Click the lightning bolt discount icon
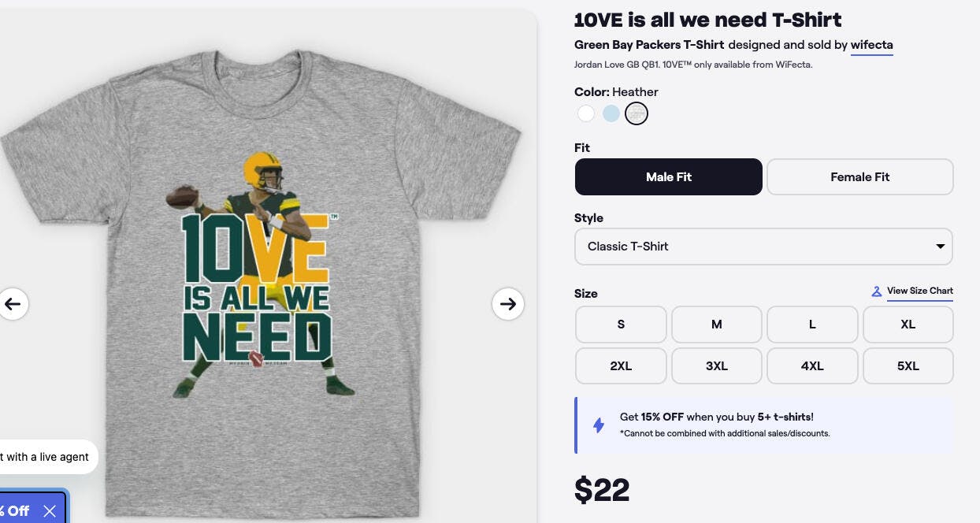The width and height of the screenshot is (980, 523). tap(599, 425)
